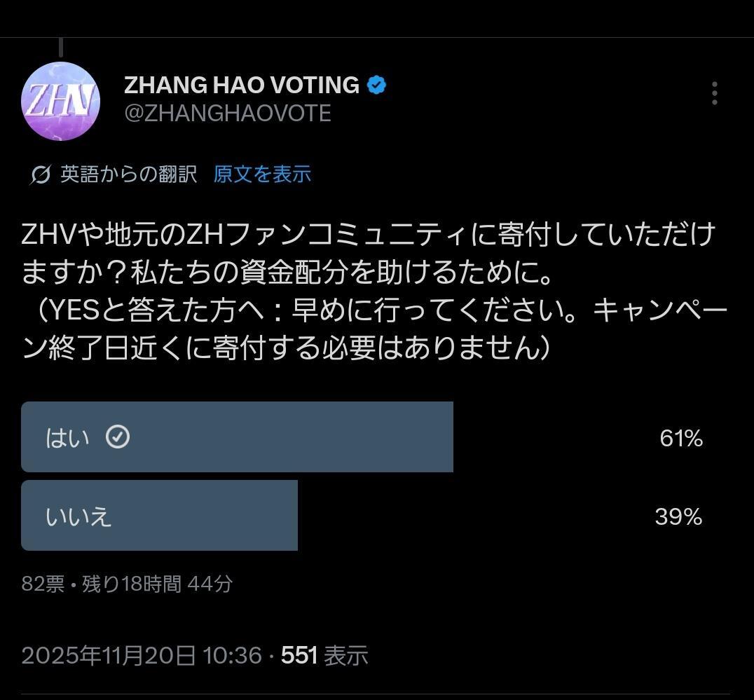Click the checkmark icon next to はい

click(118, 437)
